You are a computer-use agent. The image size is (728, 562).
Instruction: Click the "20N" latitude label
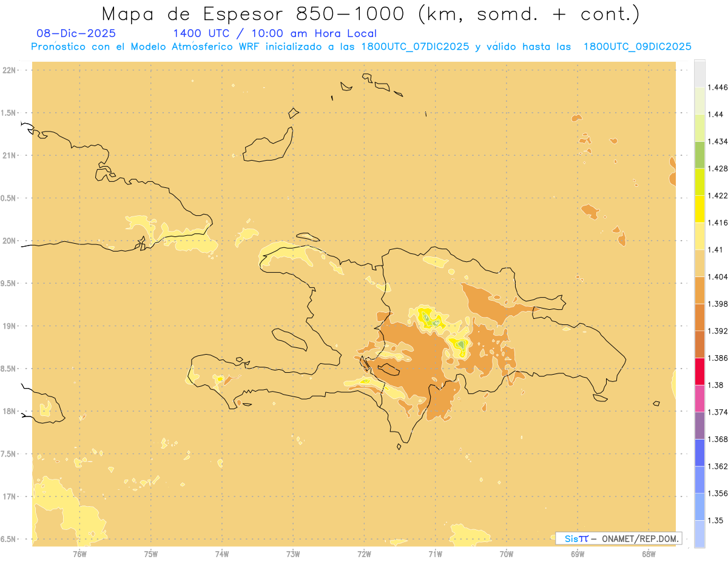click(9, 241)
